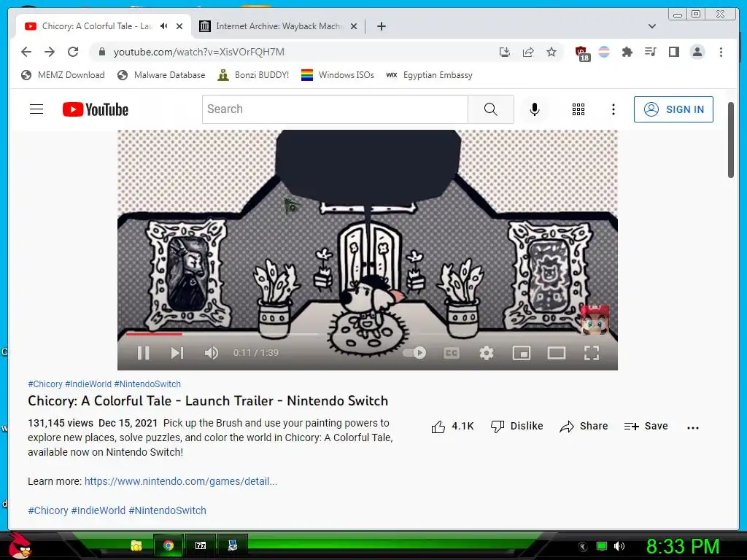This screenshot has width=747, height=560.
Task: Pause the video playback
Action: (x=143, y=353)
